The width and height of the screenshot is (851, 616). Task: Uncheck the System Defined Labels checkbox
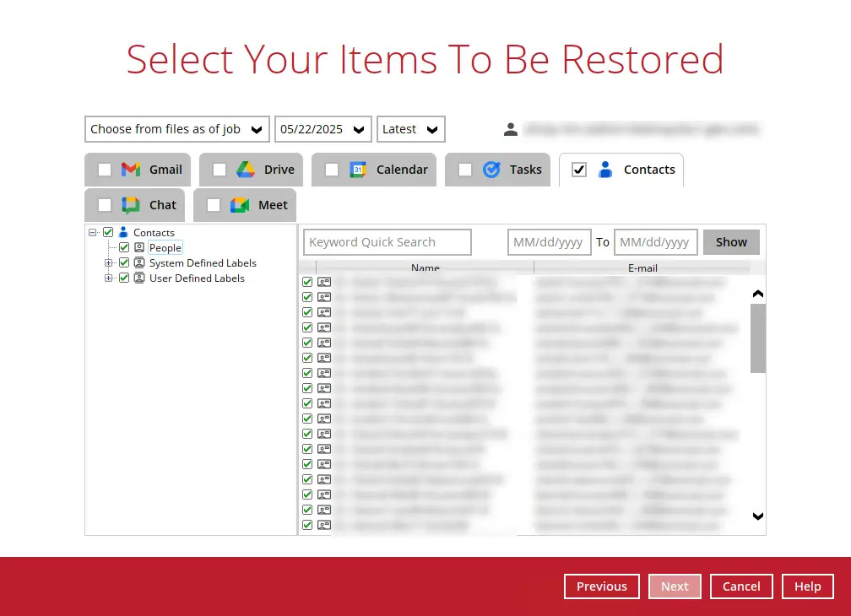[124, 263]
